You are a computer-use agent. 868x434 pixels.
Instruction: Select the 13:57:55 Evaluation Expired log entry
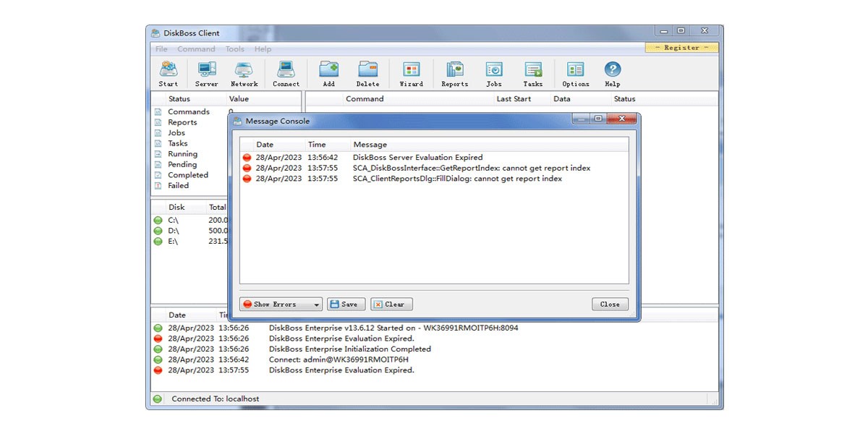point(434,370)
